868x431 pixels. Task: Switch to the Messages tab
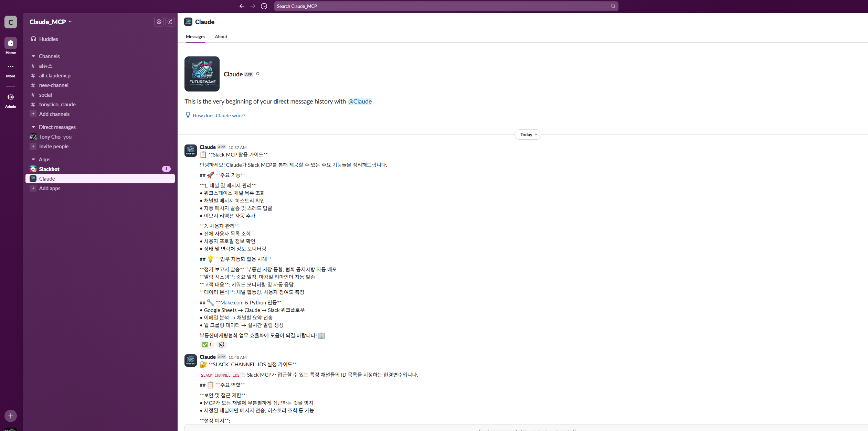pyautogui.click(x=195, y=37)
